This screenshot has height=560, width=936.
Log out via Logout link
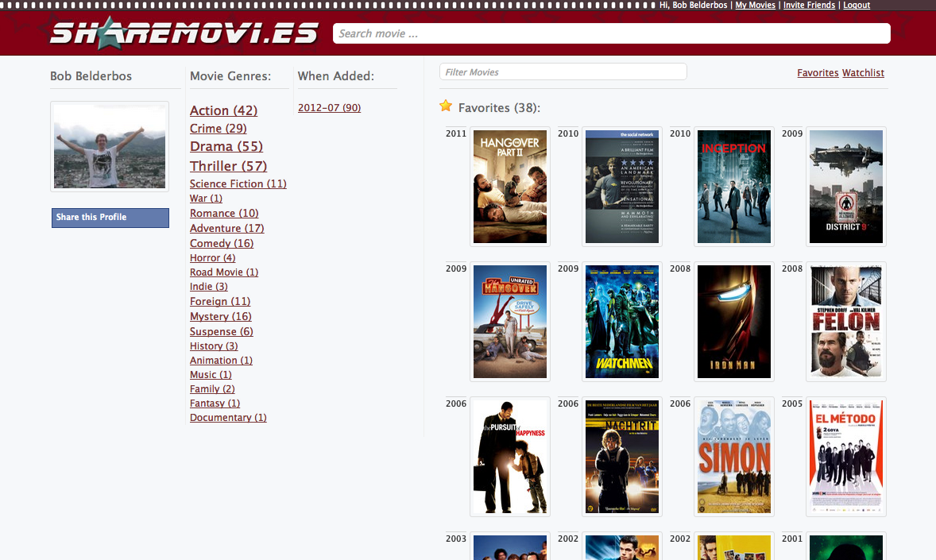coord(857,5)
